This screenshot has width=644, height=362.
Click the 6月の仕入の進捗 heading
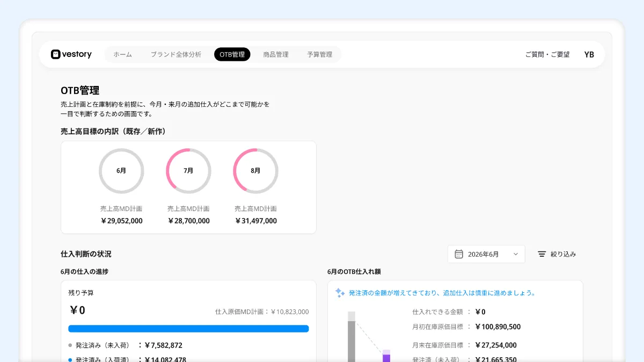click(x=84, y=272)
